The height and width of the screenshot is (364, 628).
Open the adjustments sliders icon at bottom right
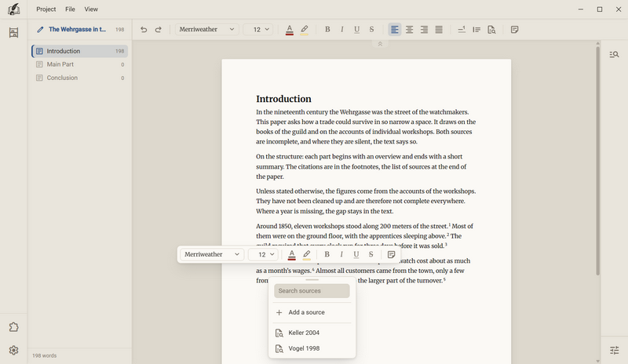click(x=614, y=351)
